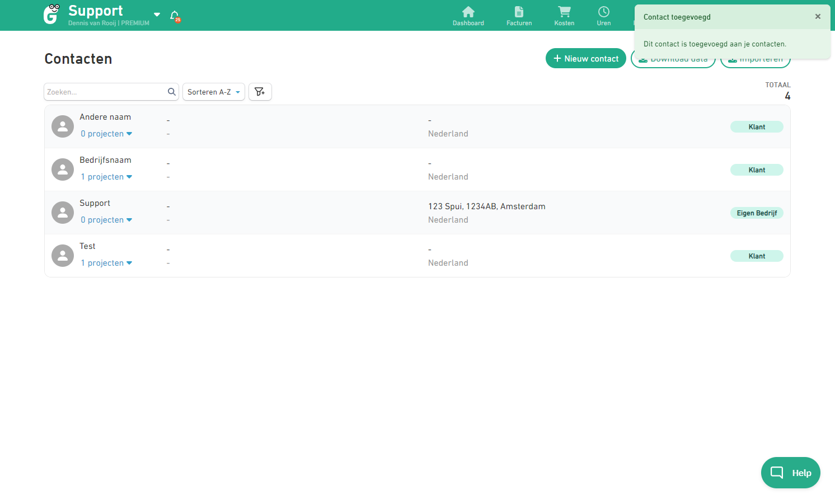Open the Uren menu item
The image size is (835, 504).
pos(604,16)
